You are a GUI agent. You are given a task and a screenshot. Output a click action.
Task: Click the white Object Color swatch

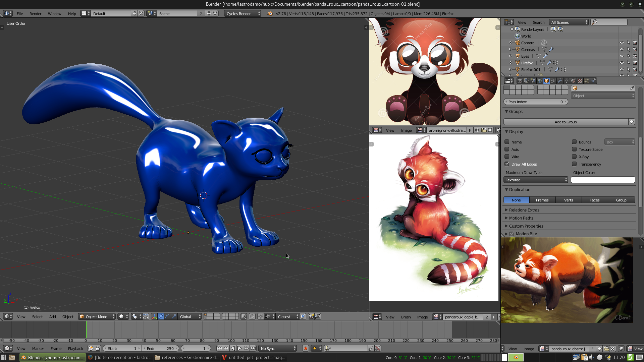tap(603, 180)
